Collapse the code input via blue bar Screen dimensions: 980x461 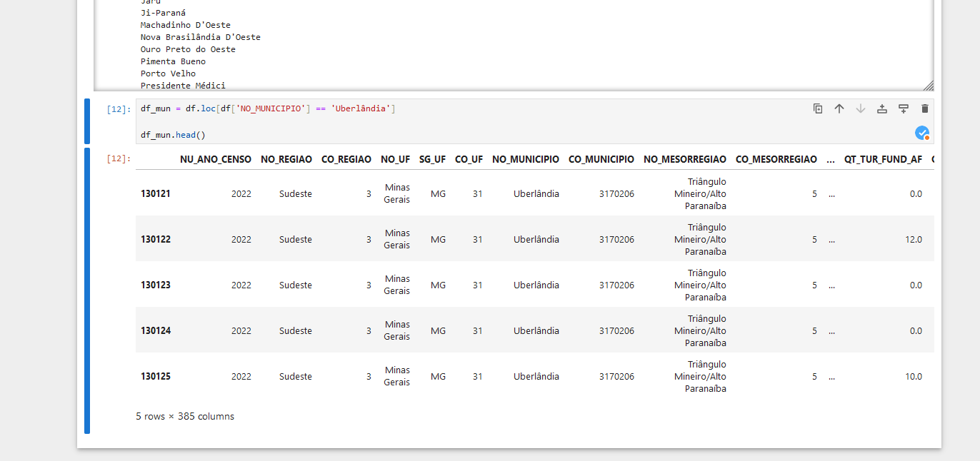coord(87,121)
